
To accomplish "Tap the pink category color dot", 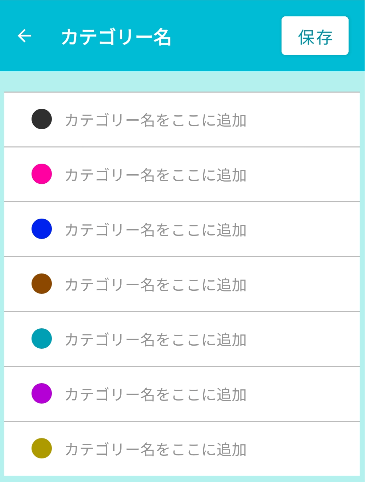I will pyautogui.click(x=42, y=174).
